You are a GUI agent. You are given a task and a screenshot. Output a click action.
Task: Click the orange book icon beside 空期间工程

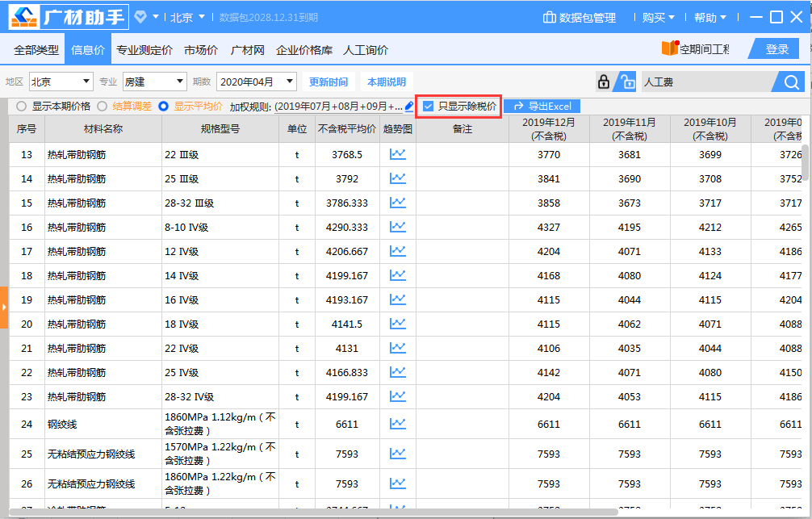pyautogui.click(x=670, y=48)
